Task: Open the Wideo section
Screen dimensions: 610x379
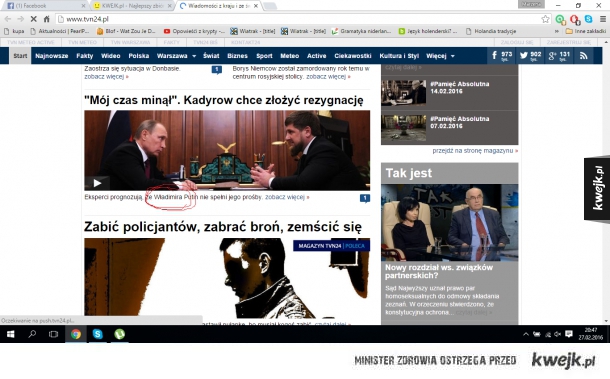Action: (x=110, y=56)
